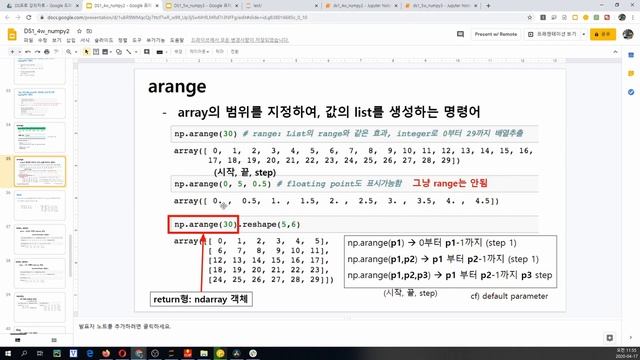Reload the browser page
Viewport: 640px width, 360px height.
coord(29,18)
